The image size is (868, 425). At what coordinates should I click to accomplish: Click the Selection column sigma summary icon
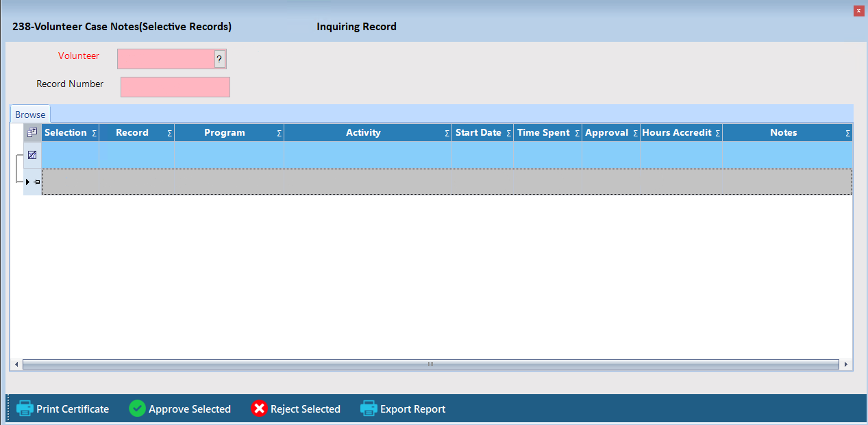(x=94, y=133)
